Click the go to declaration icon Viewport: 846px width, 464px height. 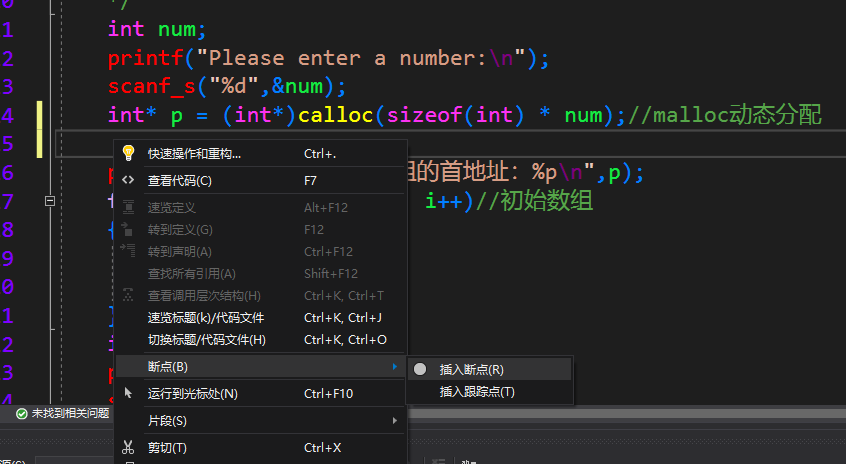click(x=128, y=250)
